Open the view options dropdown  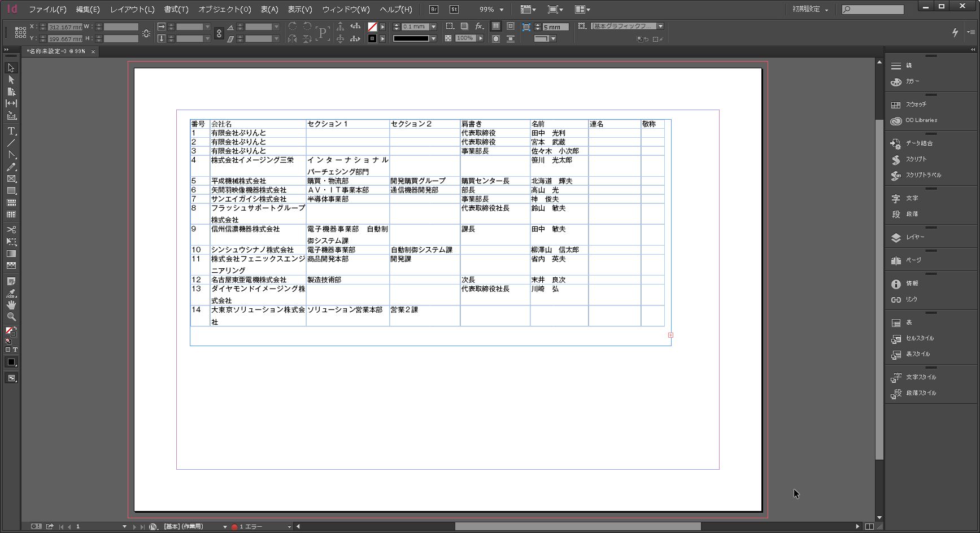[x=528, y=10]
